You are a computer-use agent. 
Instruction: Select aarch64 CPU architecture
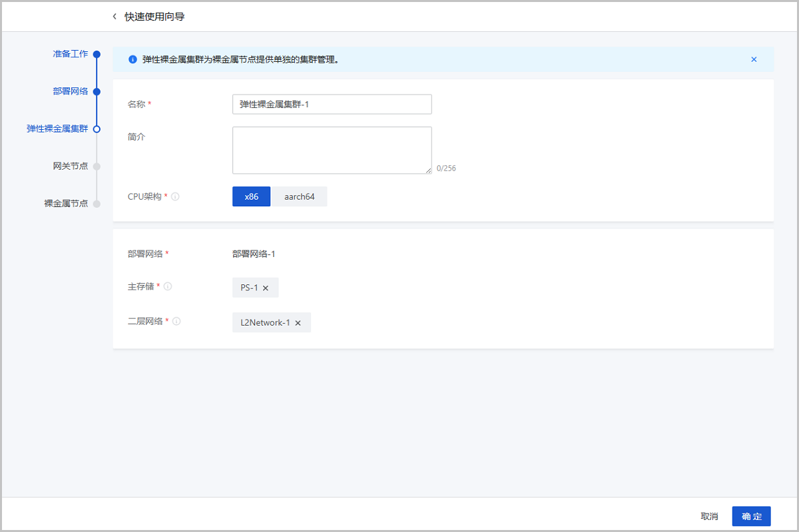pos(299,197)
